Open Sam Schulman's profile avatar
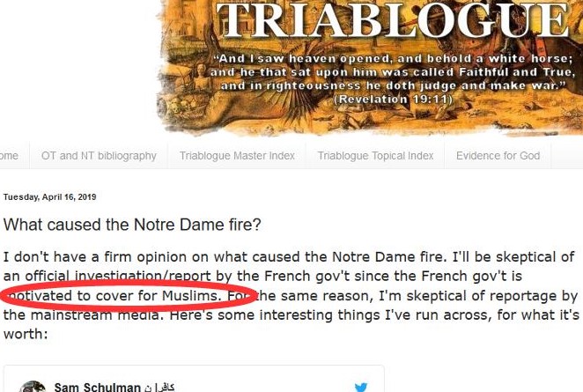Viewport: 583px width, 392px height. click(33, 387)
